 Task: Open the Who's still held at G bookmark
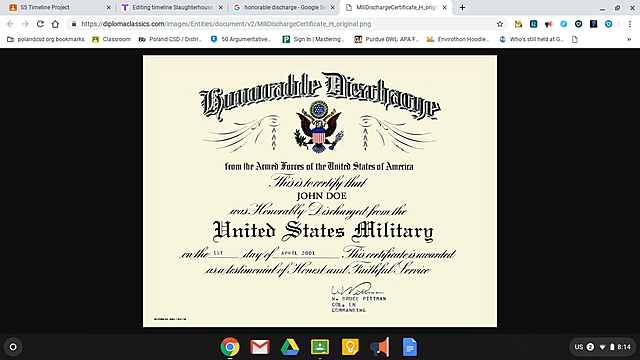531,39
